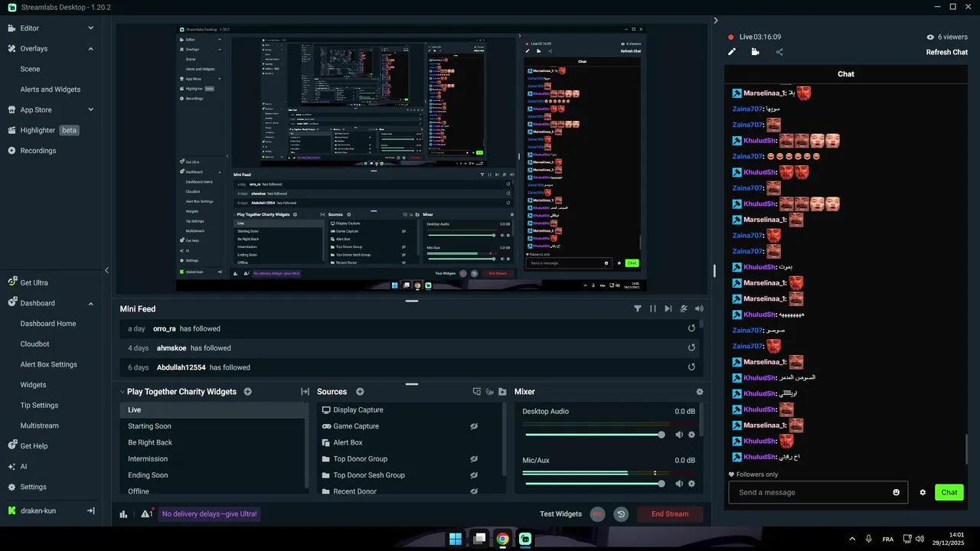Mute the Desktop Audio channel
This screenshot has width=980, height=551.
point(678,435)
